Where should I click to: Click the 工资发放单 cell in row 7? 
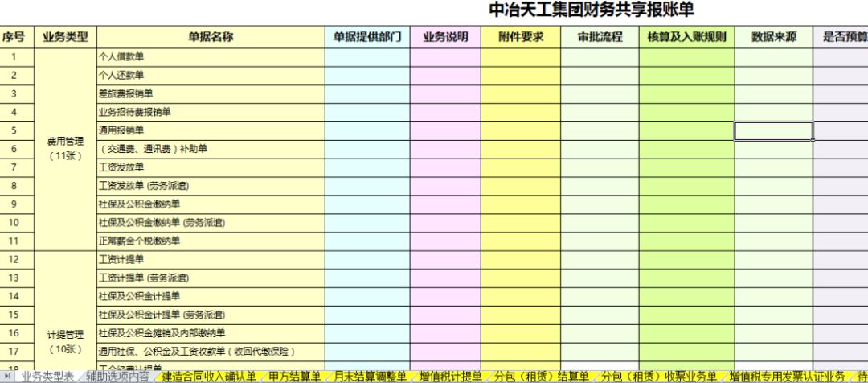pyautogui.click(x=211, y=167)
